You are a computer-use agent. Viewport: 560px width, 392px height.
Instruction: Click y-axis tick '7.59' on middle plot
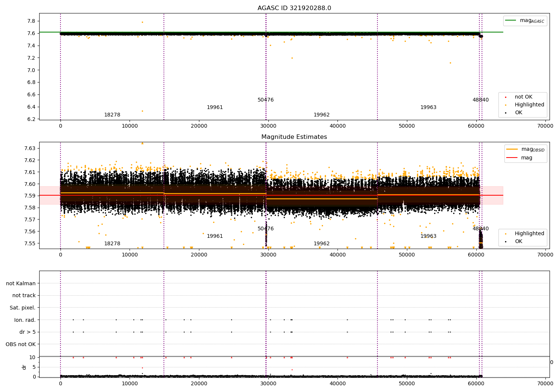(x=30, y=196)
